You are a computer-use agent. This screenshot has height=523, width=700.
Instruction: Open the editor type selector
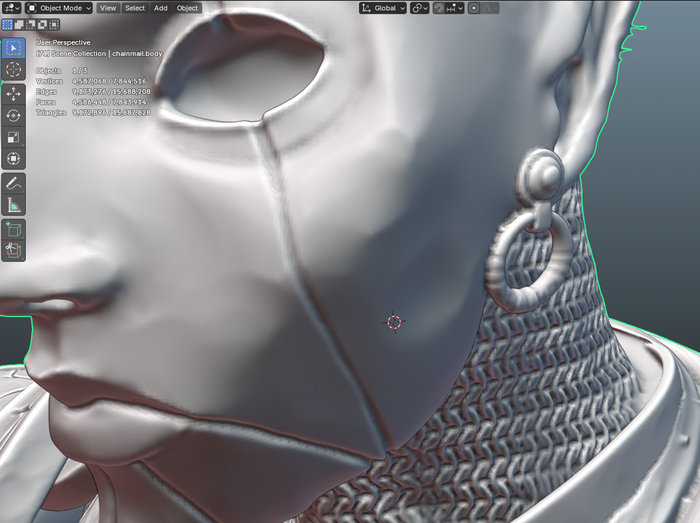(11, 8)
